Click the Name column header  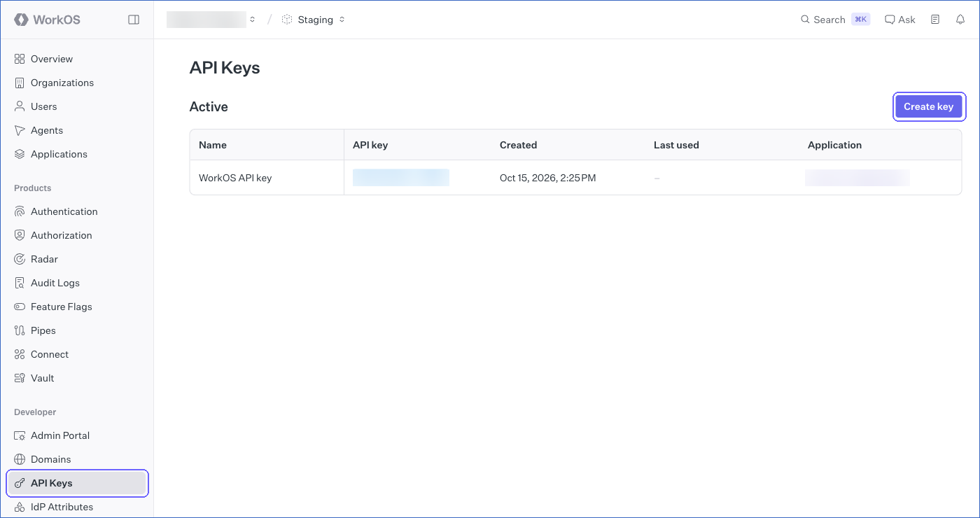click(213, 145)
